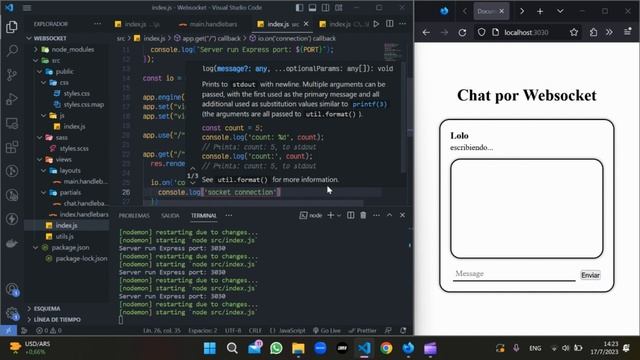
Task: Click Prettier in the status bar
Action: 362,331
